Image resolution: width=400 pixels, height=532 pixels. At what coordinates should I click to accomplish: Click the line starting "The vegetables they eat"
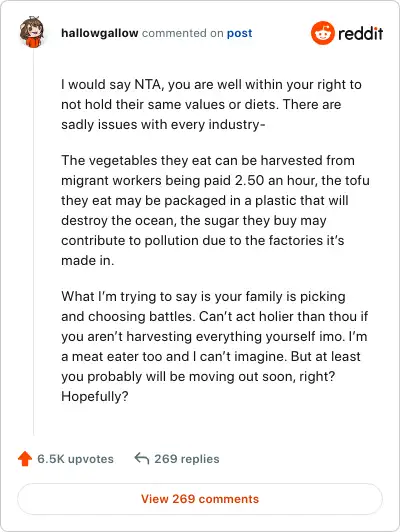[208, 160]
